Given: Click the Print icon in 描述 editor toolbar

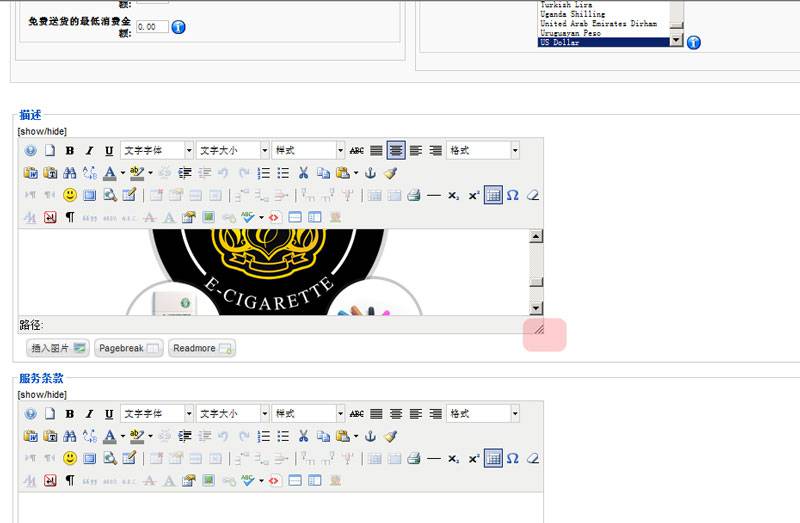Looking at the screenshot, I should (413, 194).
